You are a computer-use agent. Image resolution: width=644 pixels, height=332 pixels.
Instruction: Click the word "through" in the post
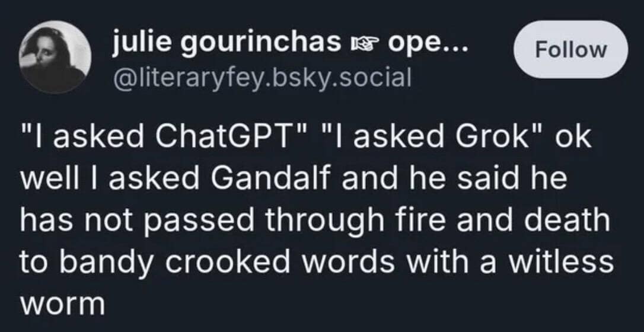tap(327, 221)
